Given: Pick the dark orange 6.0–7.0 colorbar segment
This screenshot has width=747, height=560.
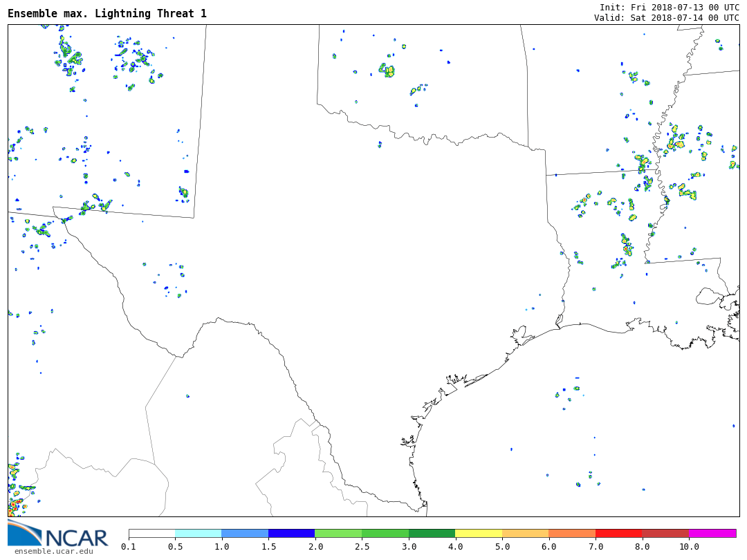Looking at the screenshot, I should point(572,533).
